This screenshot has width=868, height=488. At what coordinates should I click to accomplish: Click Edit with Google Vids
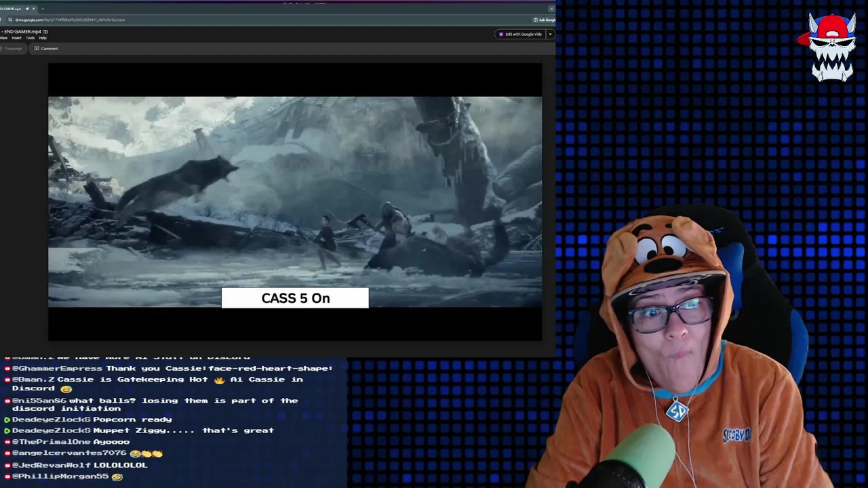tap(520, 34)
